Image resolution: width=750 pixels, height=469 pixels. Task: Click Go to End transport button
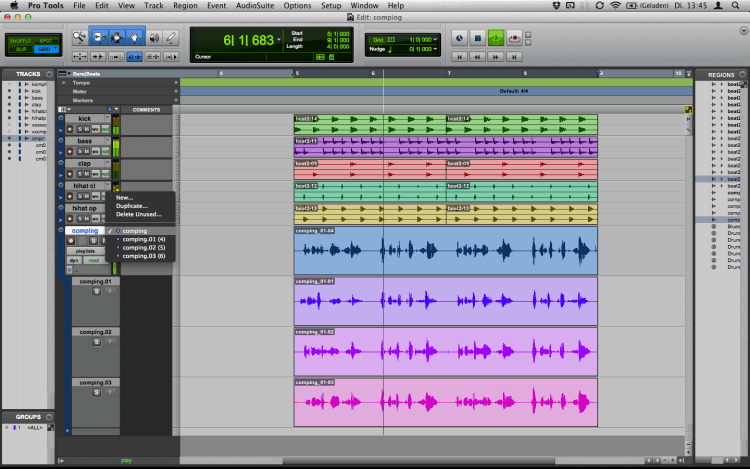point(514,56)
